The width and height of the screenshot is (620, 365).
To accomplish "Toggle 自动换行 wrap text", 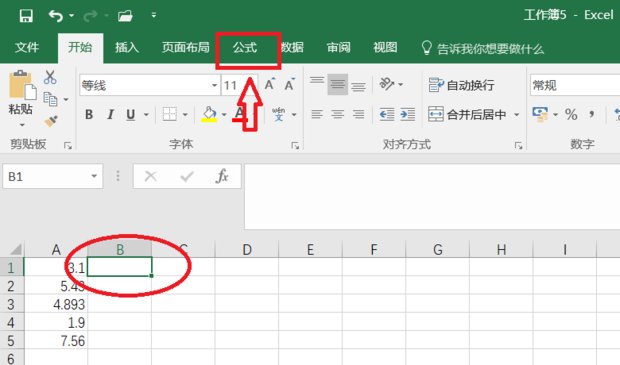I will tap(461, 85).
